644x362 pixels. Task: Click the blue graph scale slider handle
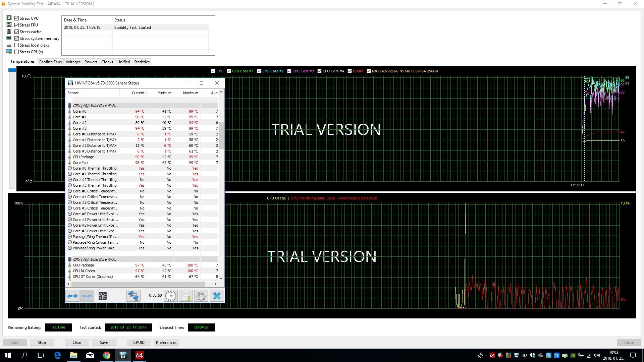point(12,70)
